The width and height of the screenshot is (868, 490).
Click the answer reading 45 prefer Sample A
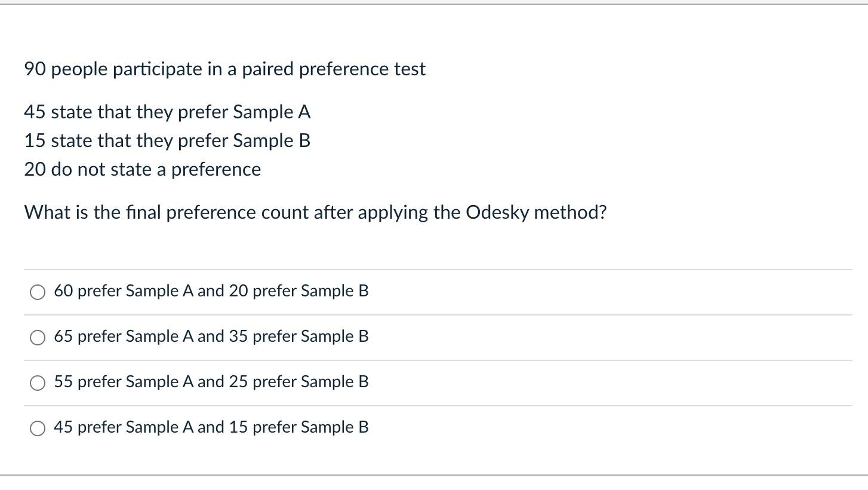pyautogui.click(x=211, y=428)
